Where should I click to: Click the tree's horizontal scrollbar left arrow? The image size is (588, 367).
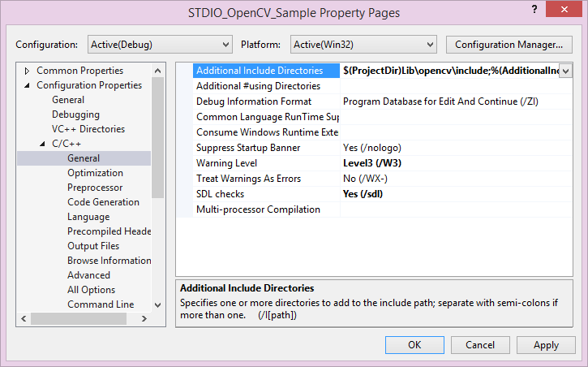pyautogui.click(x=24, y=318)
